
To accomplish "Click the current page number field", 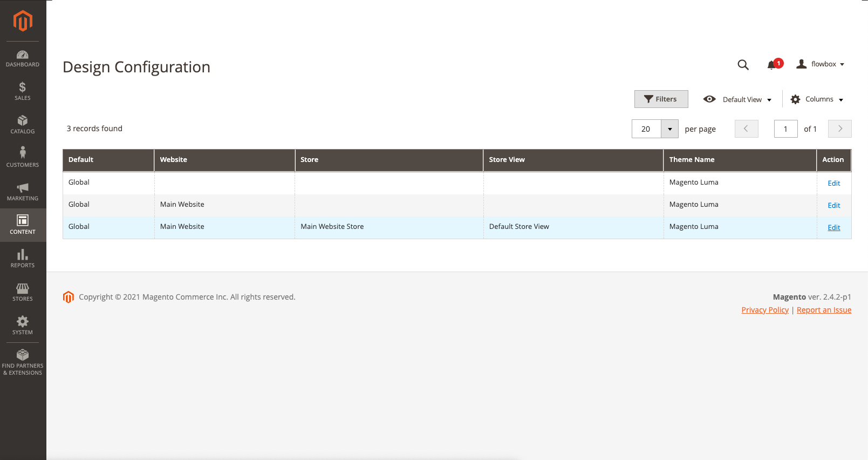I will (786, 129).
